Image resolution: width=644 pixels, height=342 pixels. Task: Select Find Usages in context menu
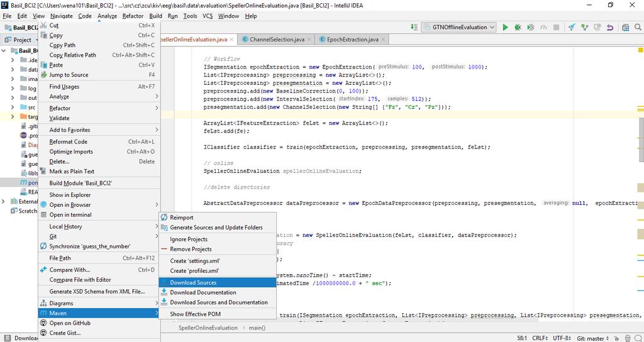click(x=99, y=87)
